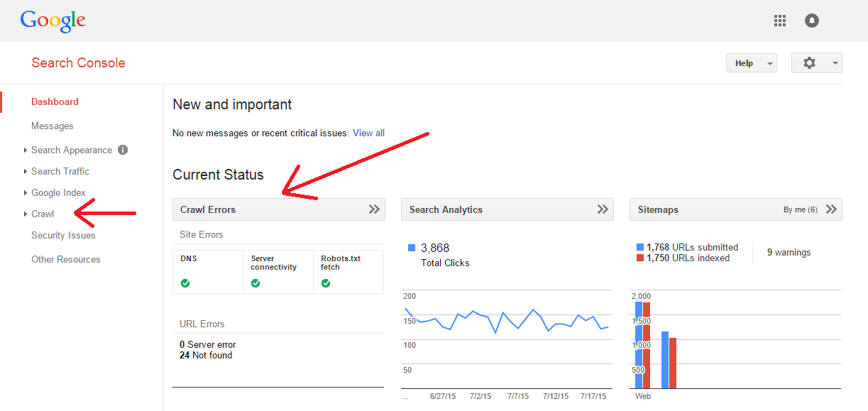Open the Google apps grid icon
The width and height of the screenshot is (868, 411).
click(x=780, y=21)
